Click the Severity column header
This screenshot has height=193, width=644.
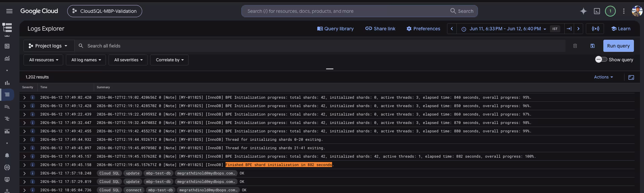tap(28, 87)
